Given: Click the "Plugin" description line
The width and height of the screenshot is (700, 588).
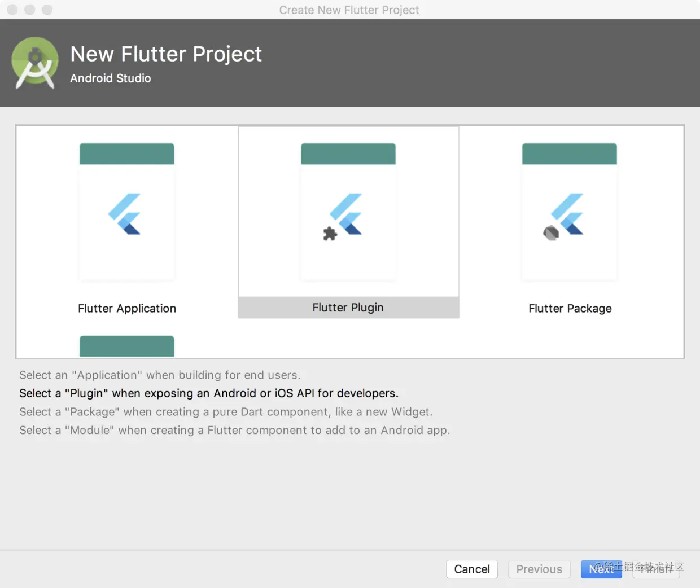Looking at the screenshot, I should pos(209,393).
